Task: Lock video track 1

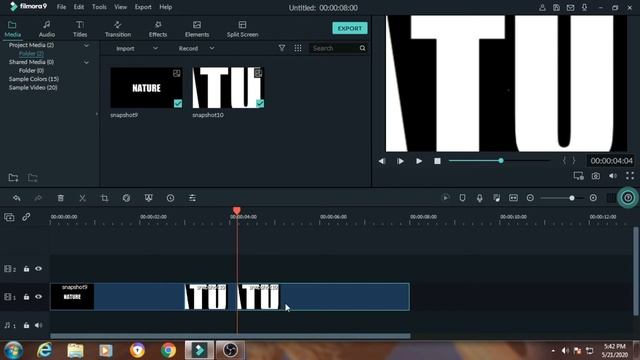Action: tap(26, 297)
